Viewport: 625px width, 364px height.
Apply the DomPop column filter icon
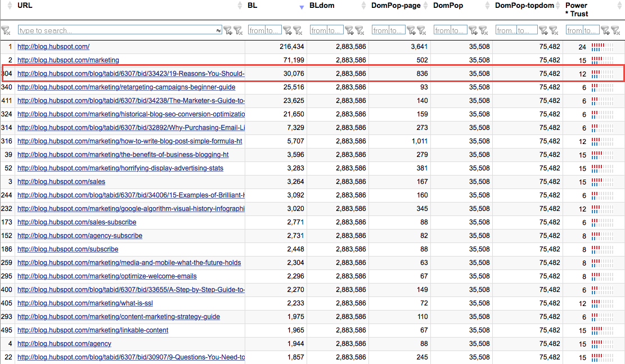473,31
